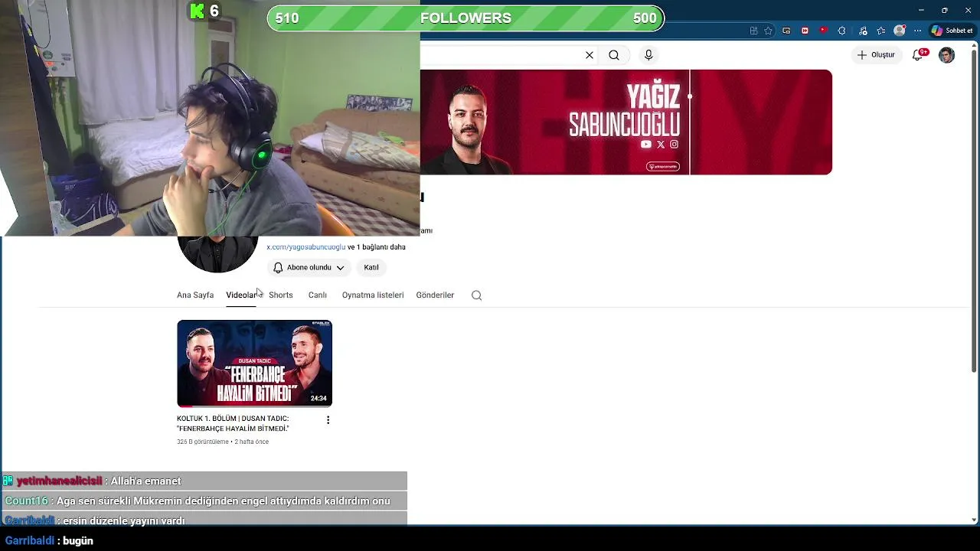
Task: Click the Oluştur create button
Action: (876, 55)
